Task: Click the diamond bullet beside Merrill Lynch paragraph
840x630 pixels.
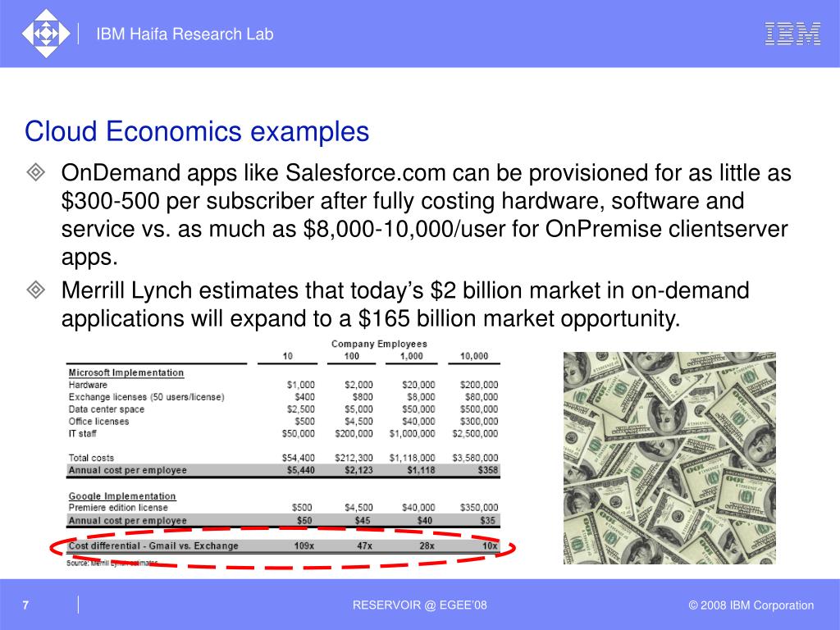Action: pos(36,290)
